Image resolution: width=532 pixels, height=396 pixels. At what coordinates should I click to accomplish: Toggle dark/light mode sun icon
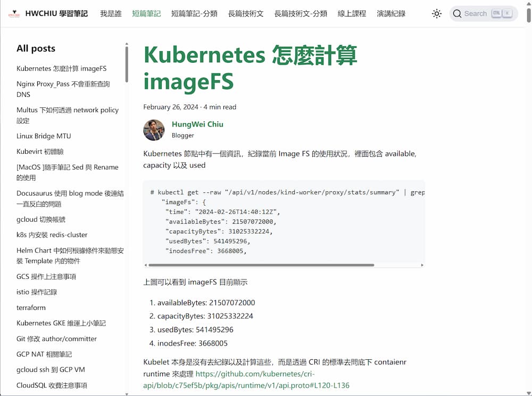click(437, 14)
